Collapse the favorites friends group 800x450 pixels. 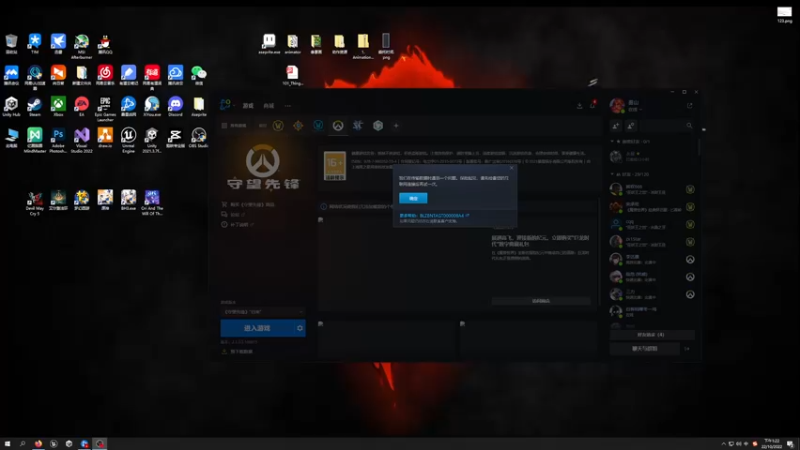click(612, 141)
